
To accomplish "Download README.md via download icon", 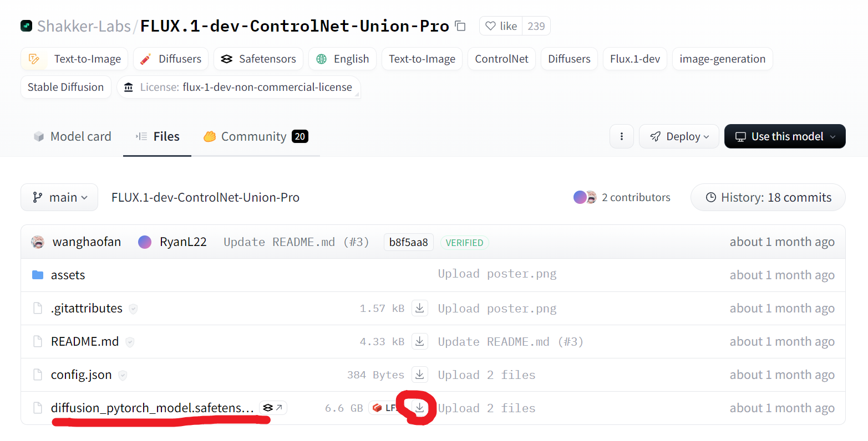I will click(420, 341).
